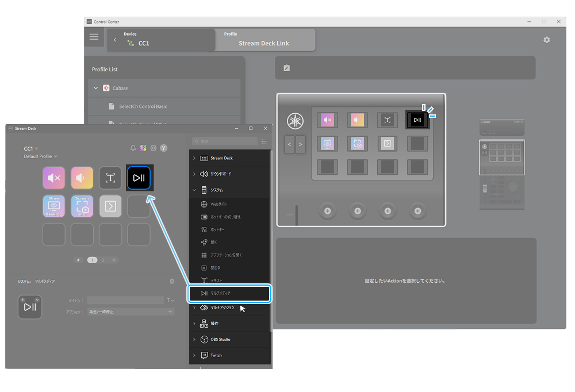575x392 pixels.
Task: Select the highlighted Play/Pause key
Action: tap(139, 178)
